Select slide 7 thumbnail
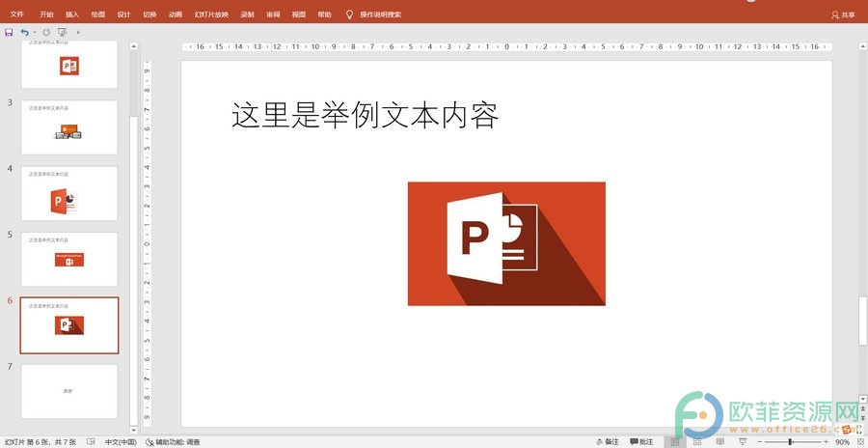 (x=69, y=391)
